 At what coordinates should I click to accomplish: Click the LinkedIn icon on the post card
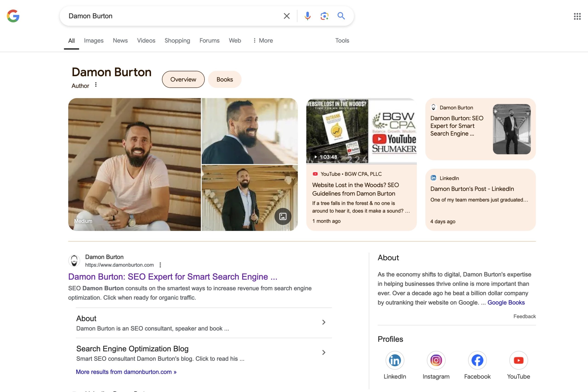pos(433,178)
